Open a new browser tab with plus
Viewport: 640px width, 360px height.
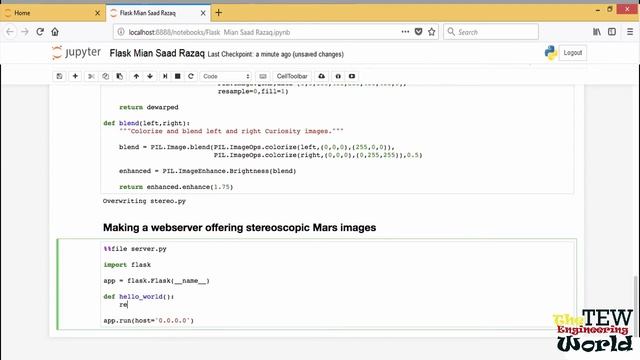219,13
